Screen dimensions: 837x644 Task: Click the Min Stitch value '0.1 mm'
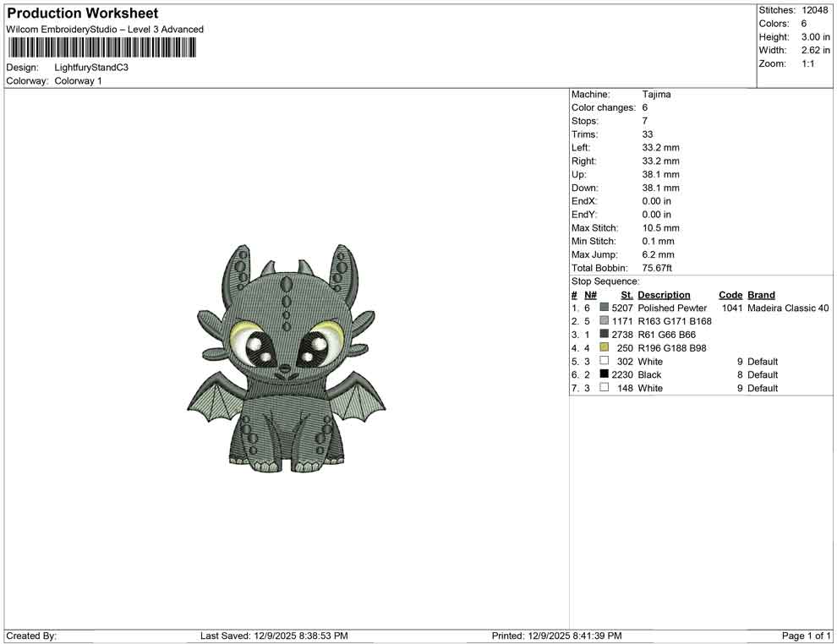658,241
